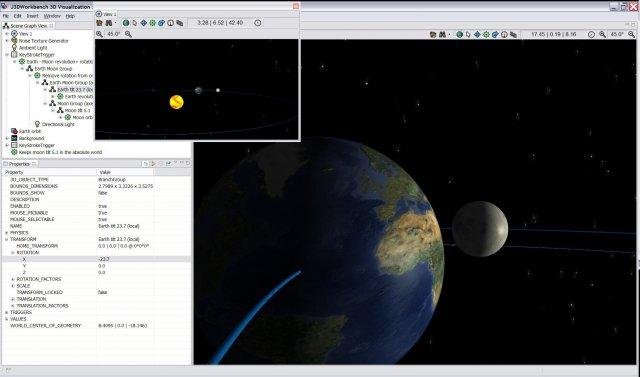The image size is (640, 377).
Task: Click the info circle icon in main view toolbar
Action: pos(504,35)
